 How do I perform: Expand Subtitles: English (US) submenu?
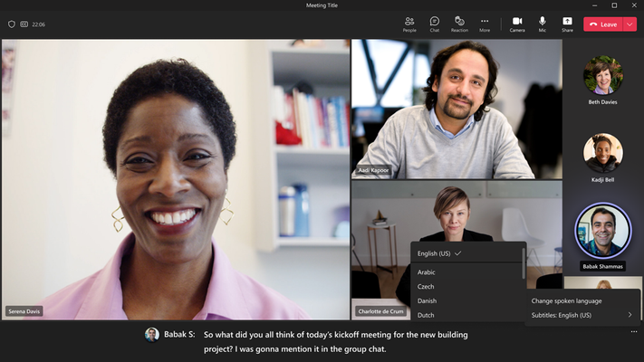click(x=582, y=315)
